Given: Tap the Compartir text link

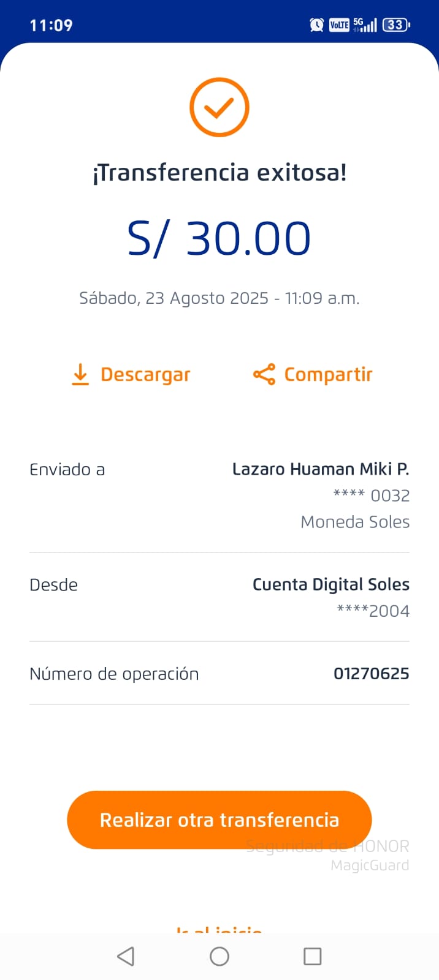Looking at the screenshot, I should (x=328, y=374).
